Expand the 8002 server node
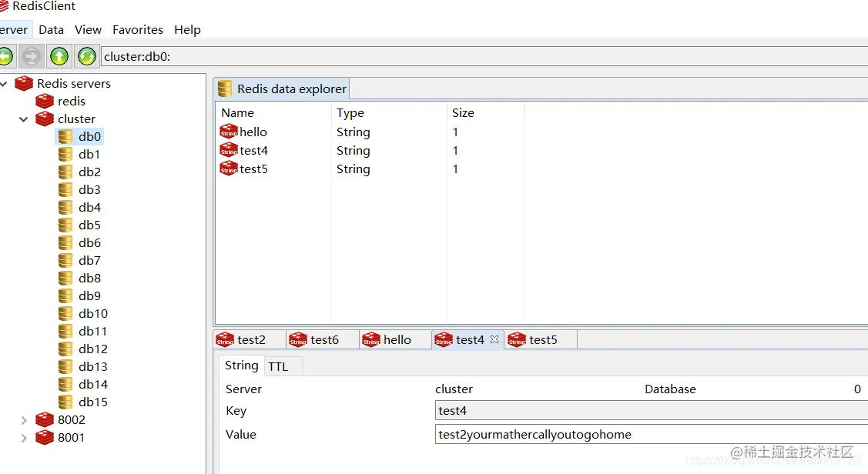The image size is (868, 474). (23, 420)
